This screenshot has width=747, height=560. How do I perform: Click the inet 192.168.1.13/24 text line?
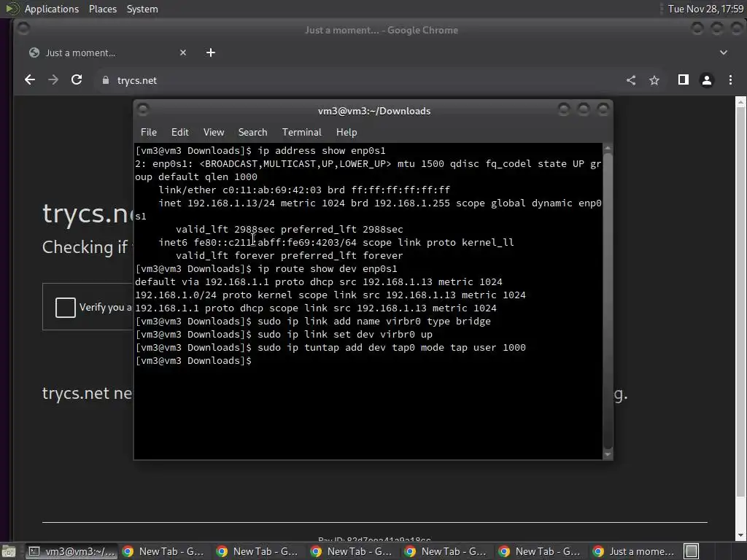tap(379, 203)
